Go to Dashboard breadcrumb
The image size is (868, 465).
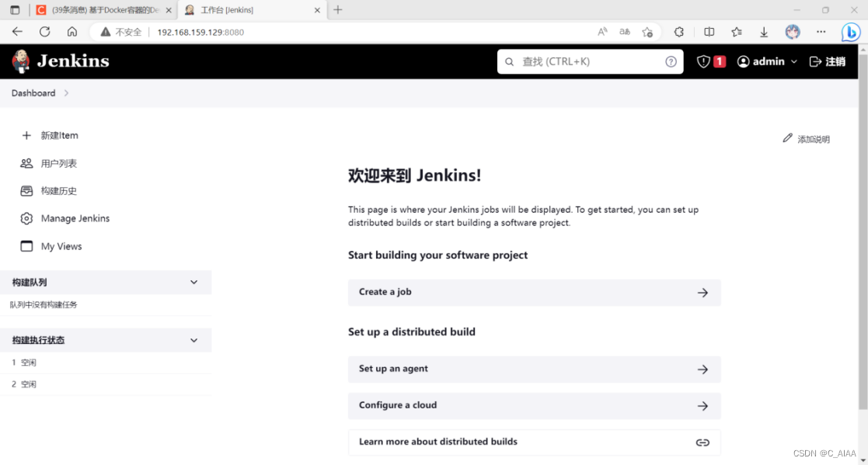33,93
